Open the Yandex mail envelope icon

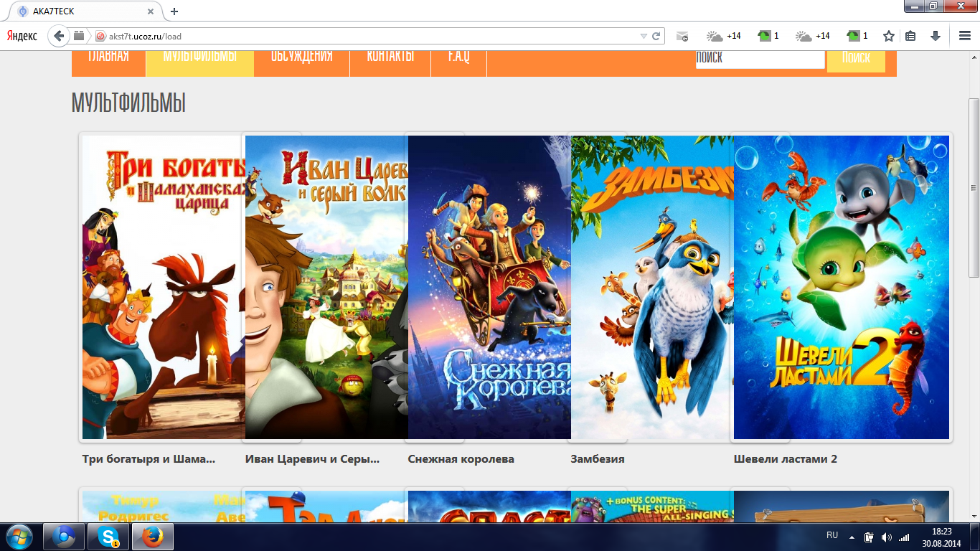click(682, 36)
